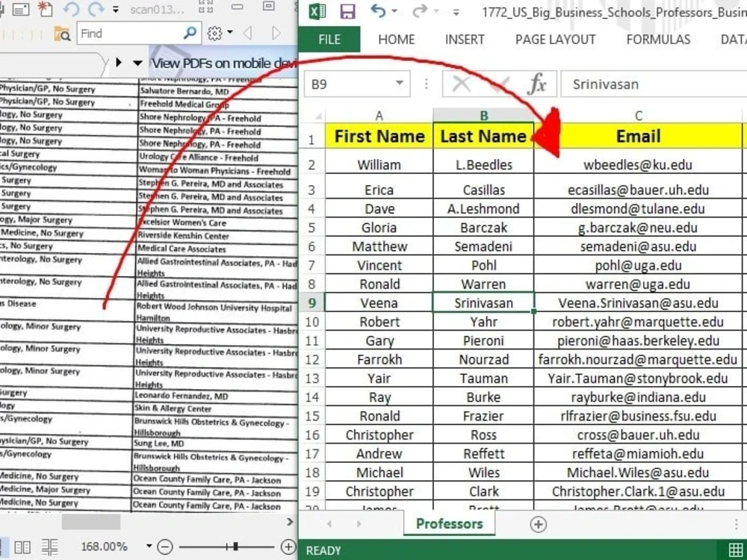Go to previous find result in PDF viewer
747x560 pixels.
tap(247, 33)
